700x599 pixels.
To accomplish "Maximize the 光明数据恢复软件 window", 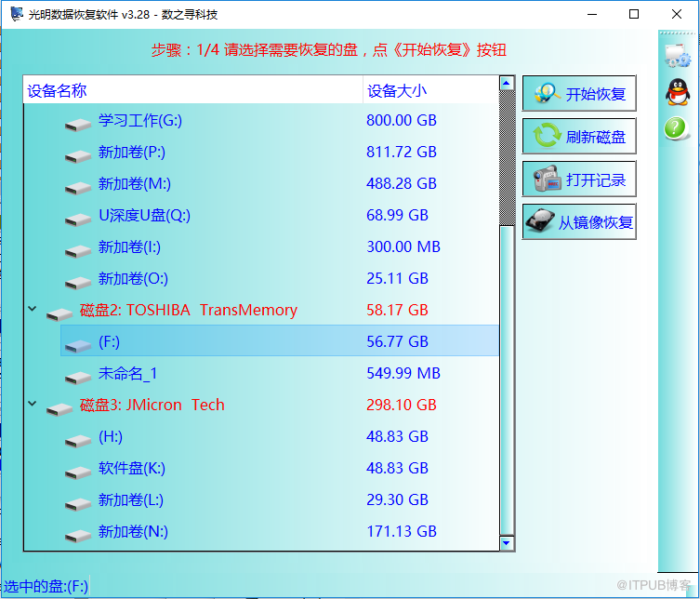I will pyautogui.click(x=633, y=14).
